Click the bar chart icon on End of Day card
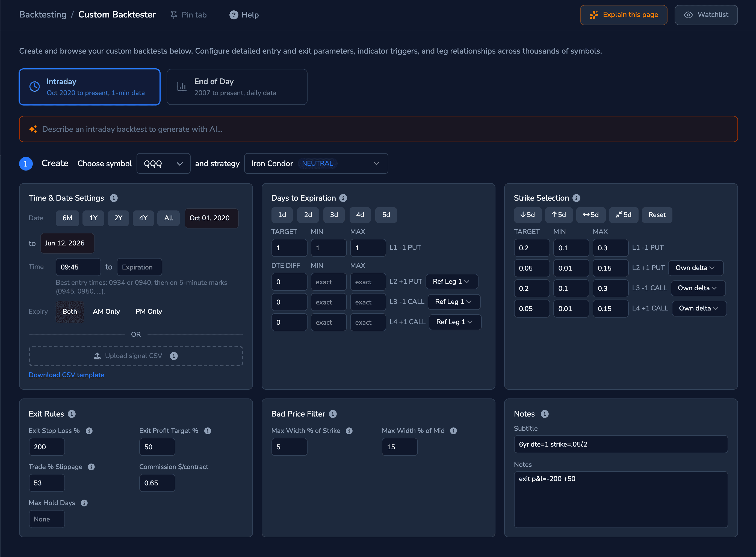The width and height of the screenshot is (756, 557). tap(182, 87)
